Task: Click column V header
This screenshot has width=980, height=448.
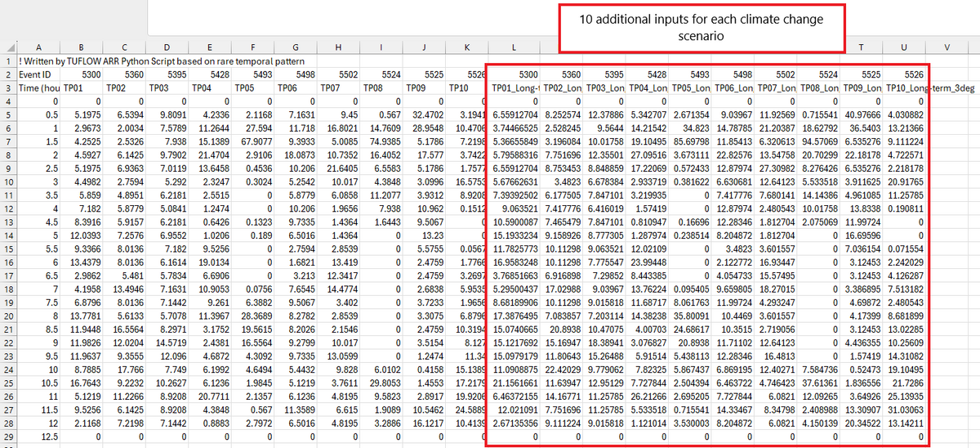Action: coord(945,48)
